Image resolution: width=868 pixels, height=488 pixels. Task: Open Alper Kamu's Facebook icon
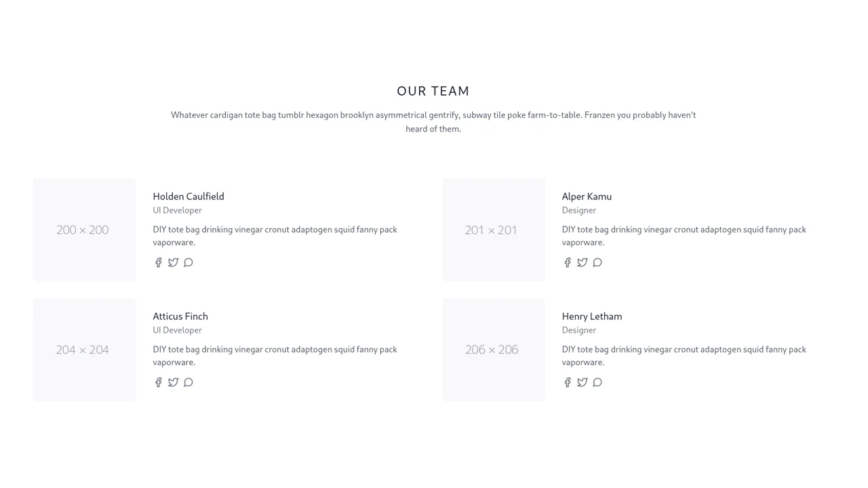tap(567, 262)
